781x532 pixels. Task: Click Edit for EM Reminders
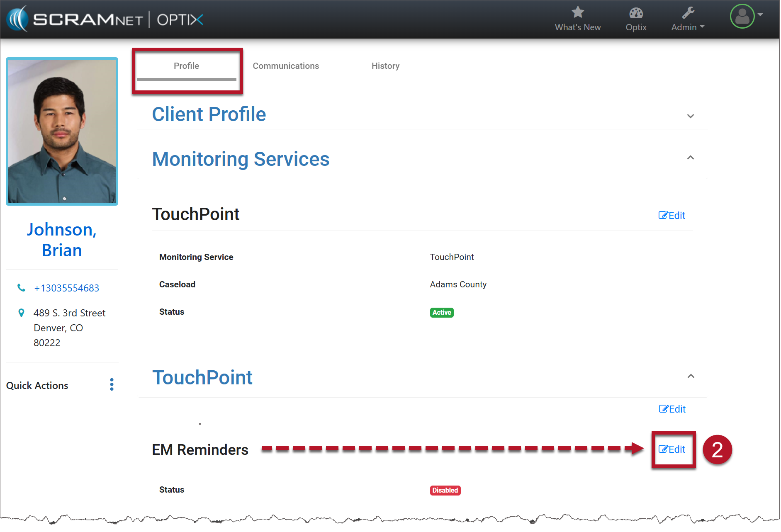click(x=672, y=449)
